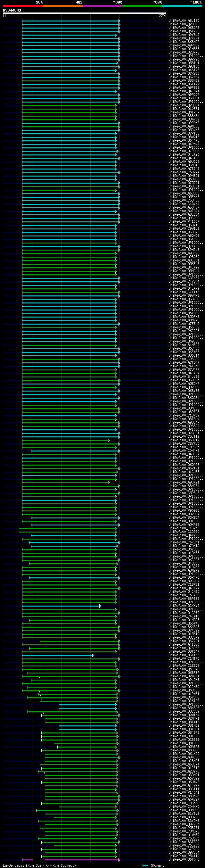The width and height of the screenshot is (205, 868).
Task: Select the UniRef100_B2B7R6 label
Action: pos(184,53)
